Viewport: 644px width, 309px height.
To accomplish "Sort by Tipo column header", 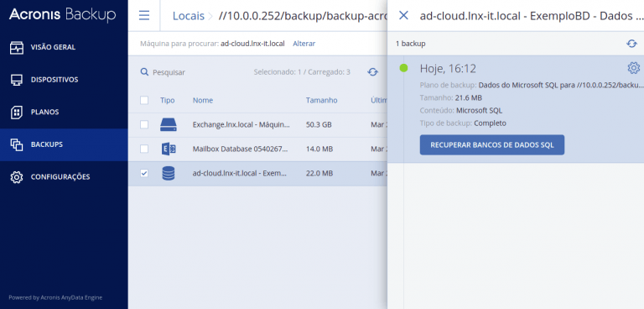I will [x=167, y=100].
